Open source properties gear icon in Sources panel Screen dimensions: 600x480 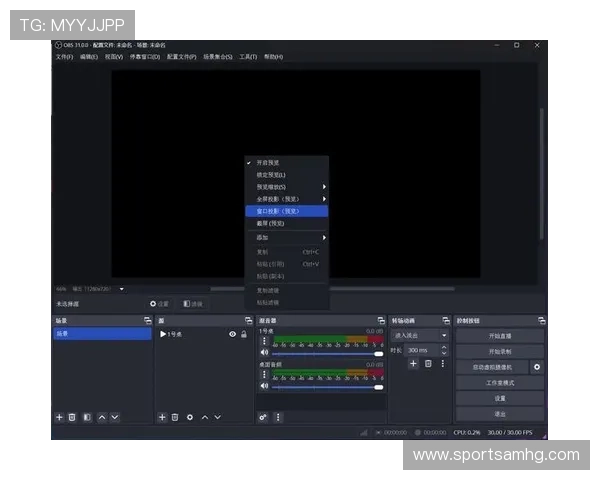(x=190, y=417)
